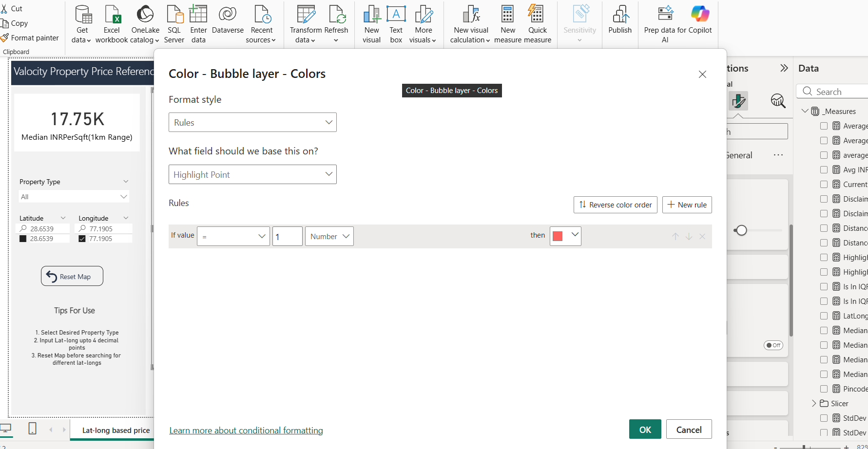Create a New measure

click(x=508, y=24)
